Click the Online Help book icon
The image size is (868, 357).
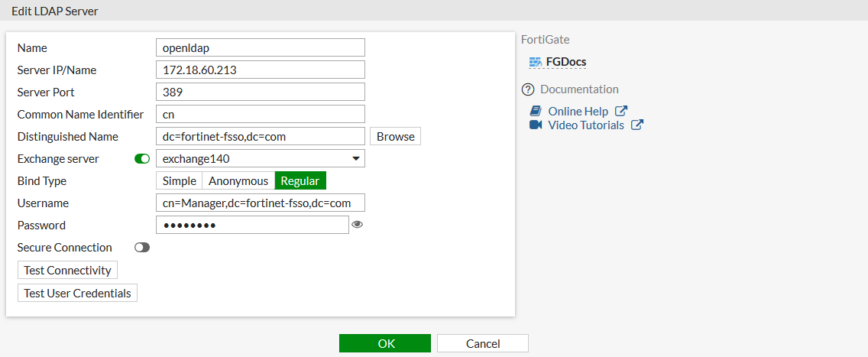[x=536, y=112]
